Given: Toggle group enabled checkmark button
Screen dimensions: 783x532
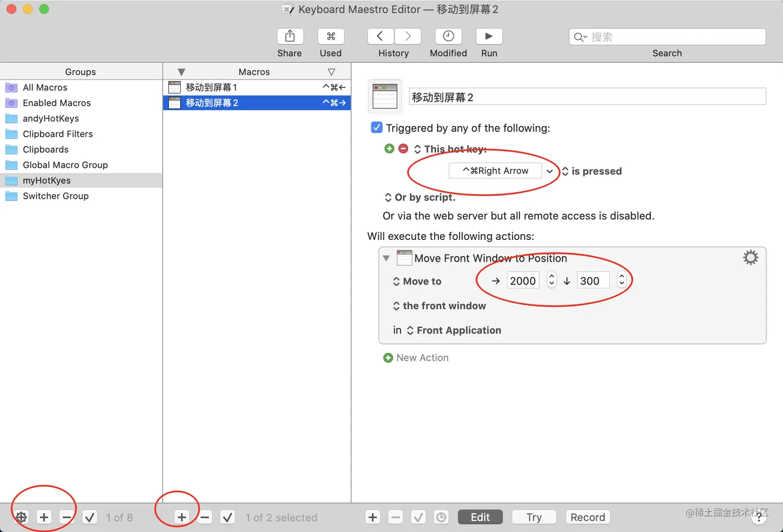Looking at the screenshot, I should coord(90,517).
